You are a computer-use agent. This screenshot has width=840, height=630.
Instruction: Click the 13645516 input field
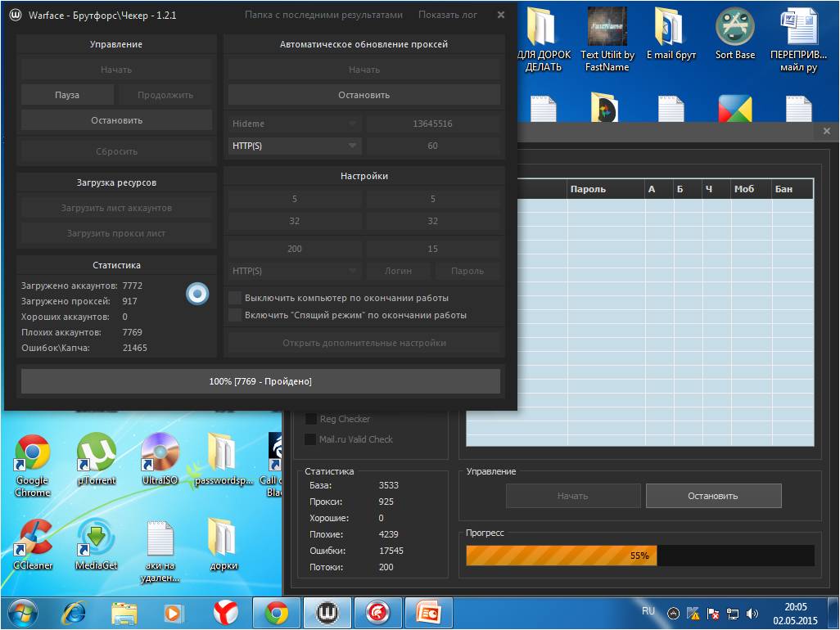(x=433, y=124)
